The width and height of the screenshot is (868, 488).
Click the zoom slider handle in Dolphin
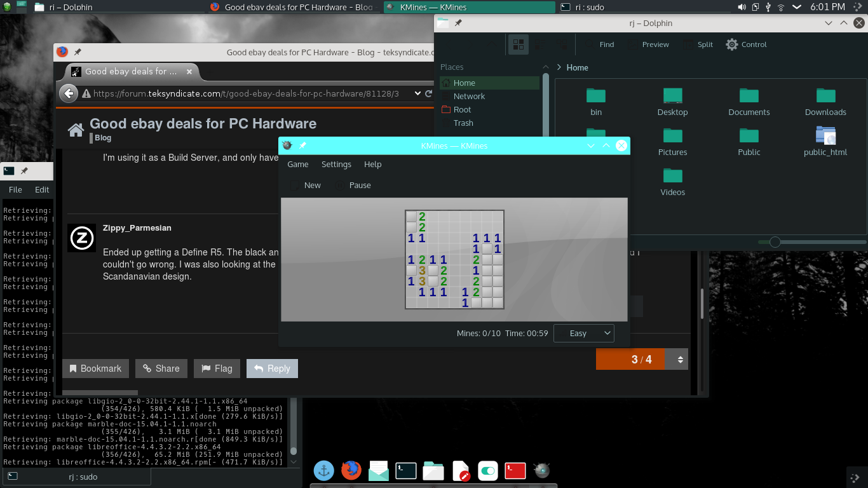(x=775, y=242)
